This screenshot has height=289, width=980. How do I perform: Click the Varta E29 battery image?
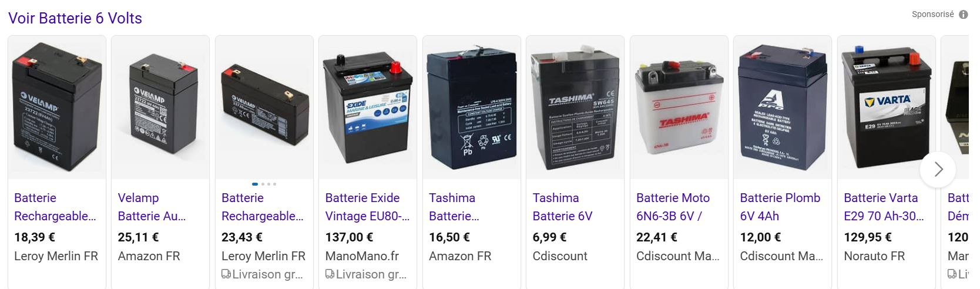pos(887,107)
